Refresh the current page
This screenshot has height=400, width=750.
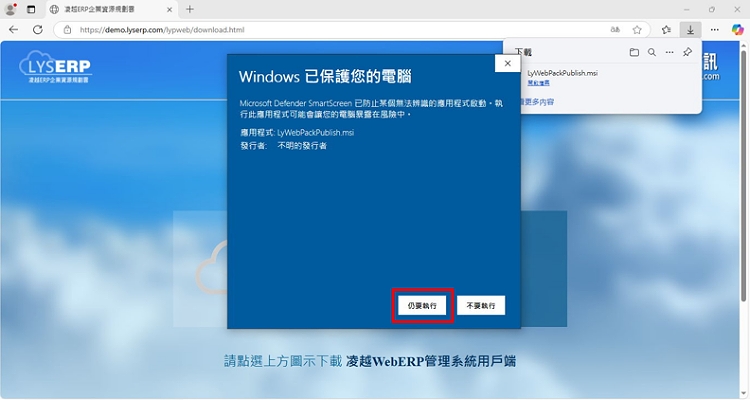38,30
